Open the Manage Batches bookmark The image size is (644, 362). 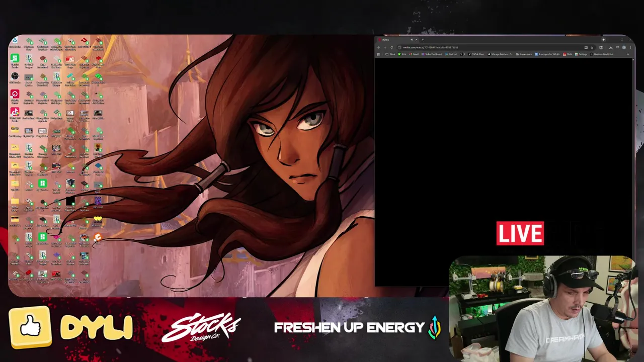click(x=500, y=54)
